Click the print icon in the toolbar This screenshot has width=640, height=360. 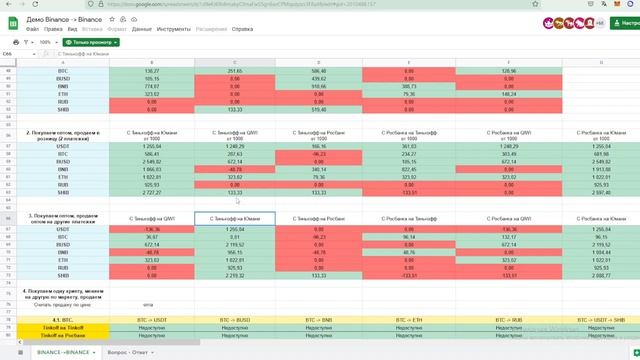(x=16, y=42)
